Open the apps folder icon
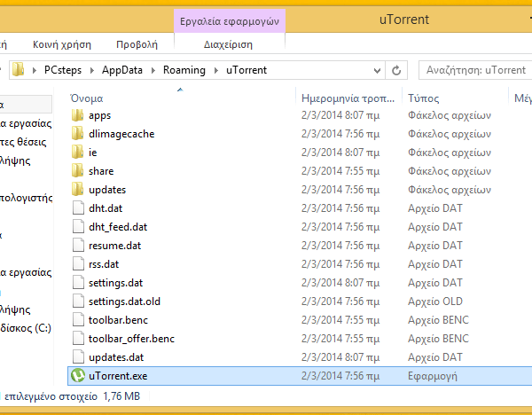Image resolution: width=532 pixels, height=415 pixels. (78, 115)
